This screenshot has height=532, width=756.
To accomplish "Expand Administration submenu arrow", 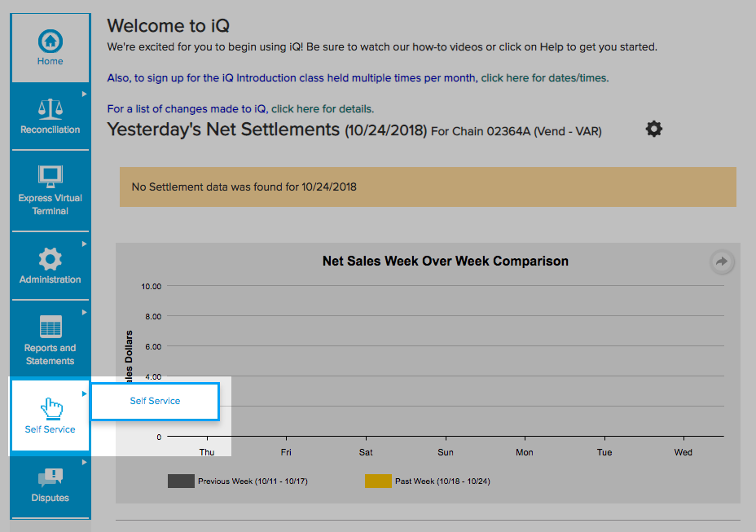I will coord(85,244).
